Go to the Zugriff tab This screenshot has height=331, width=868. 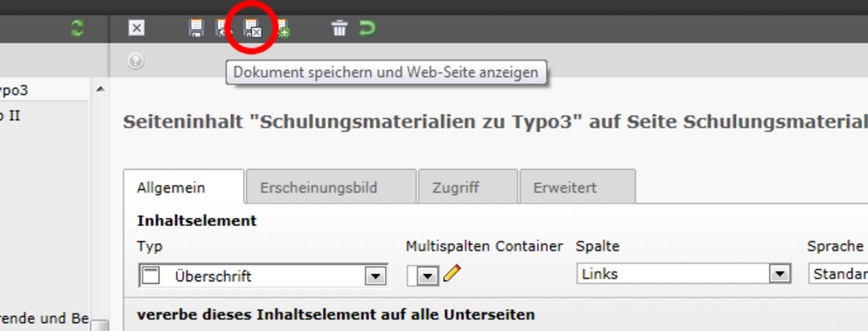468,187
